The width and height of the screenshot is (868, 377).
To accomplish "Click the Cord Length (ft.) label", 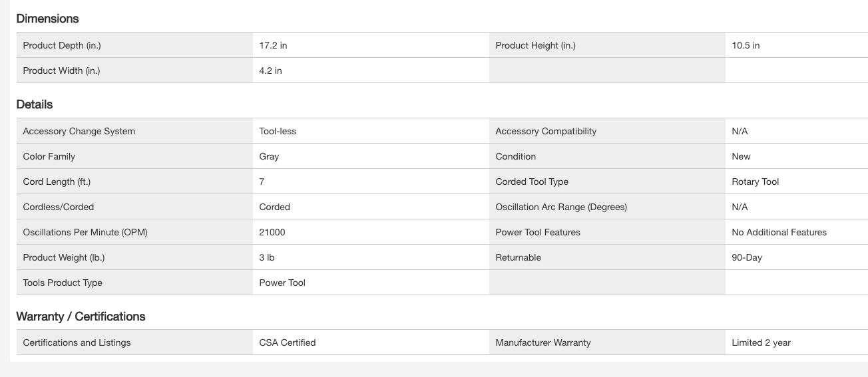I will pyautogui.click(x=57, y=182).
